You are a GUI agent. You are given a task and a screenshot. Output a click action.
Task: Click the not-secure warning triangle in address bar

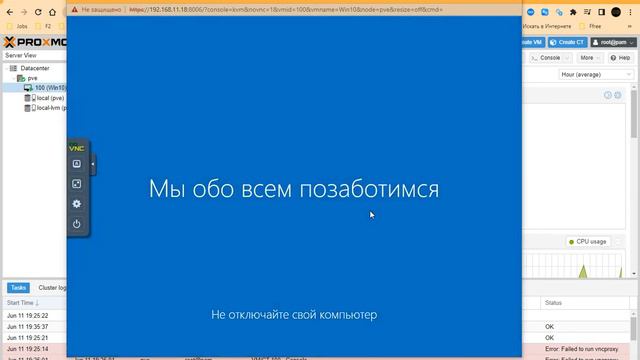click(75, 9)
